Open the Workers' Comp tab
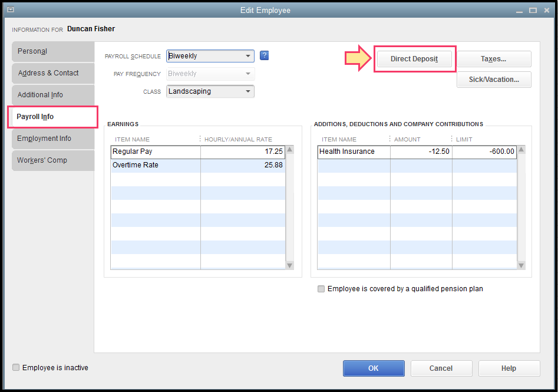The height and width of the screenshot is (392, 558). tap(53, 160)
